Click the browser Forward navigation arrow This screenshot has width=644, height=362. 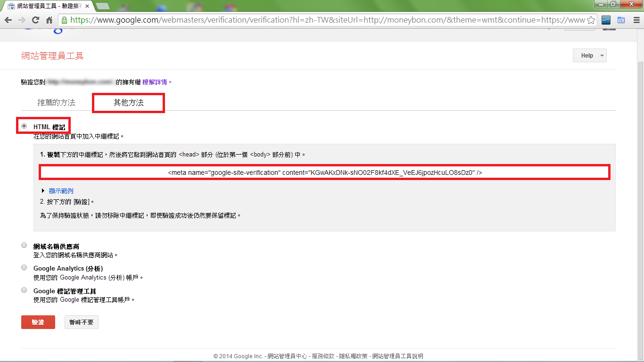22,20
